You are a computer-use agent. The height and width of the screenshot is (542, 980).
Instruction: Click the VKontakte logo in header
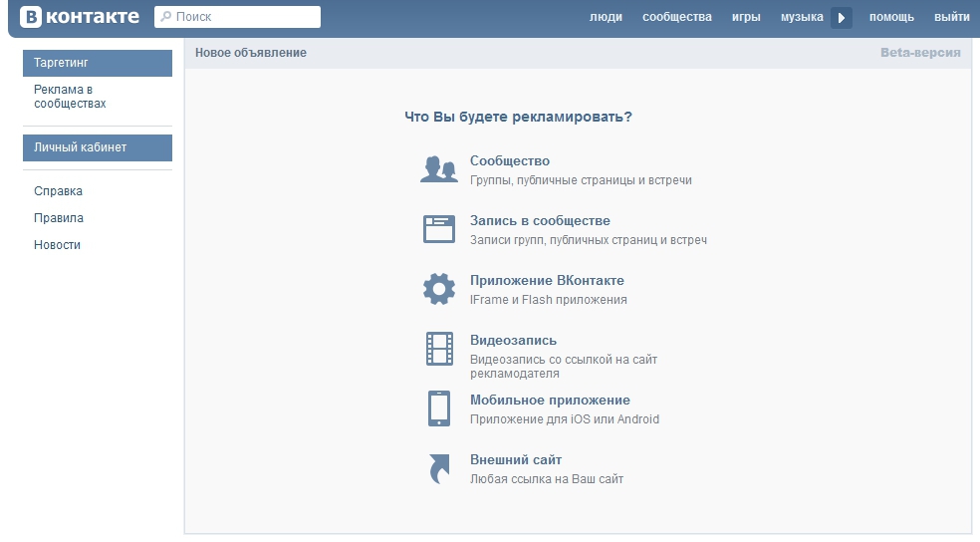(x=80, y=17)
